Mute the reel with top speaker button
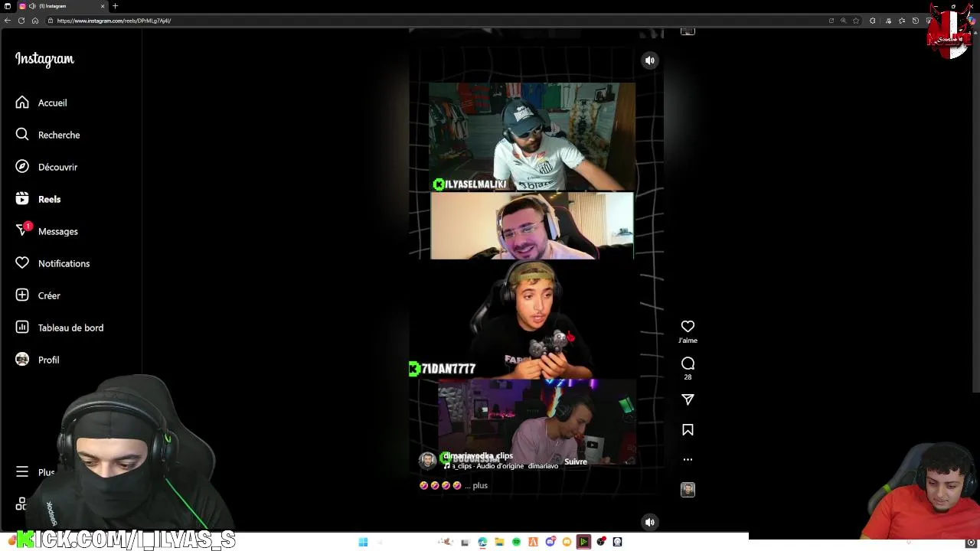This screenshot has height=551, width=980. pyautogui.click(x=649, y=60)
